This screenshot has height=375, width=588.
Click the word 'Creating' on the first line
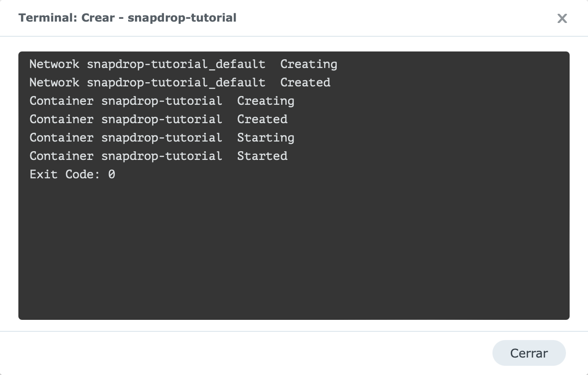click(308, 64)
